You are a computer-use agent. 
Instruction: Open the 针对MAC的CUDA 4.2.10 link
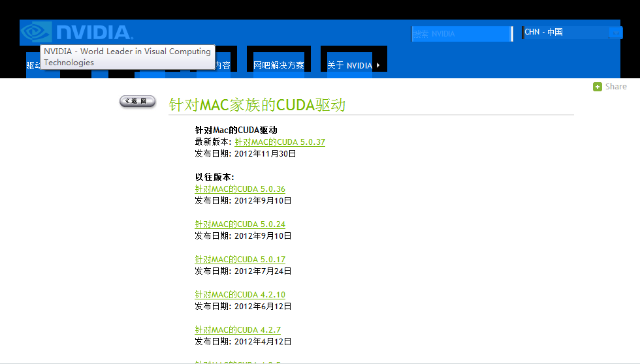pos(240,294)
